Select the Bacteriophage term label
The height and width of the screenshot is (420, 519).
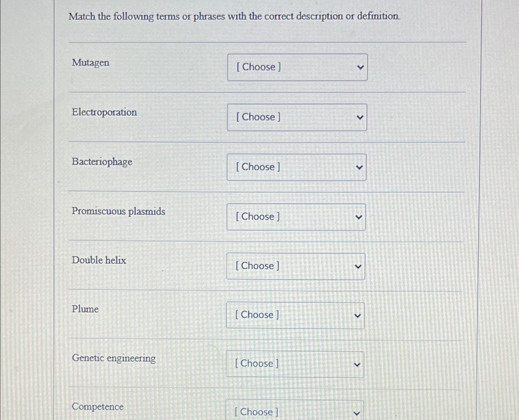102,162
